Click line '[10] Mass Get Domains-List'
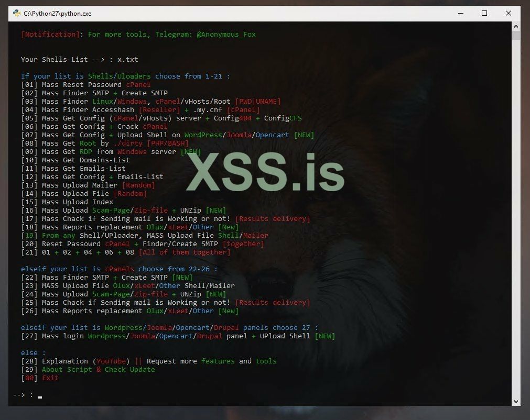530x420 pixels. pyautogui.click(x=75, y=160)
